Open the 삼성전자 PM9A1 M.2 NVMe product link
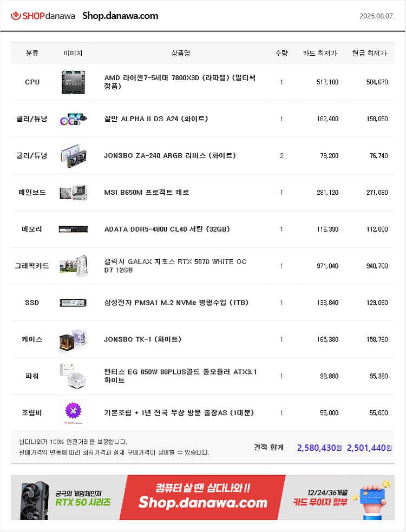 tap(176, 303)
